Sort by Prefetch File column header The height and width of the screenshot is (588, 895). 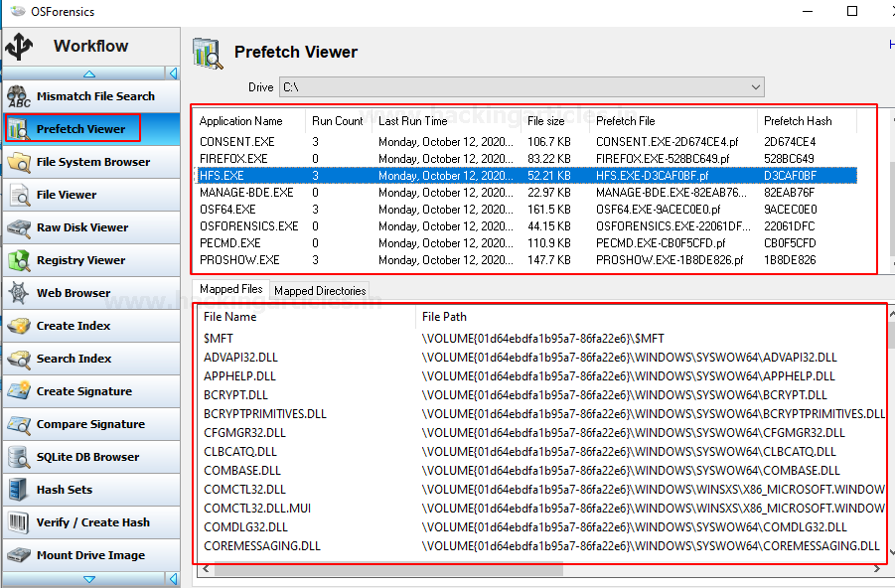[x=673, y=121]
